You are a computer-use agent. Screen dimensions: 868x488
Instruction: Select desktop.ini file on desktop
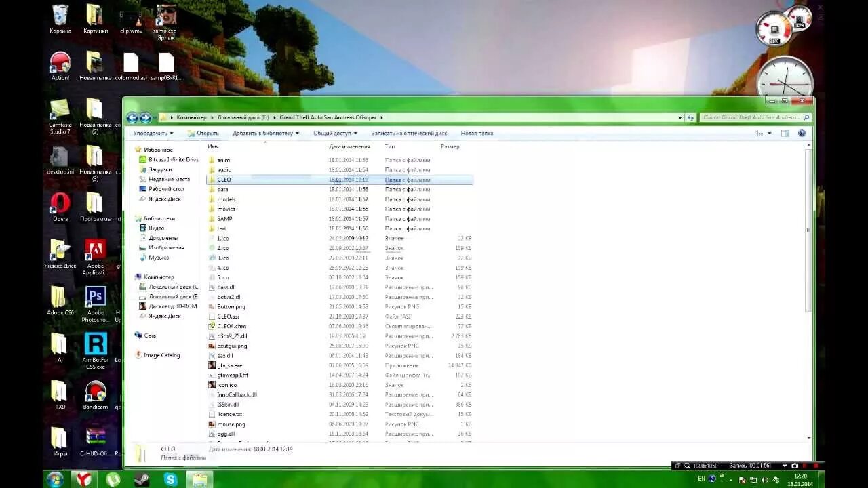click(x=60, y=160)
